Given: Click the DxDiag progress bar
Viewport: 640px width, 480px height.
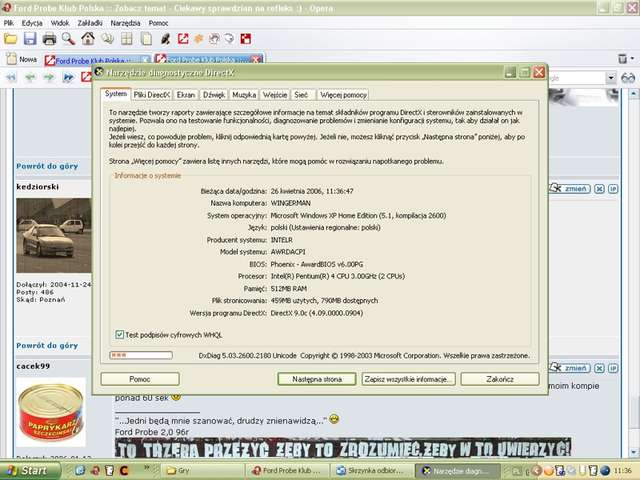Looking at the screenshot, I should tap(141, 355).
